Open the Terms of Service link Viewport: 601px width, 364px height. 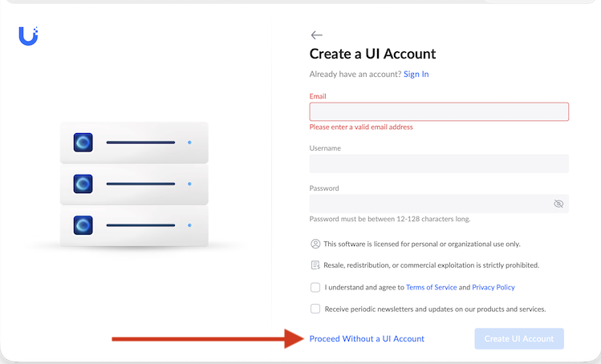click(431, 287)
